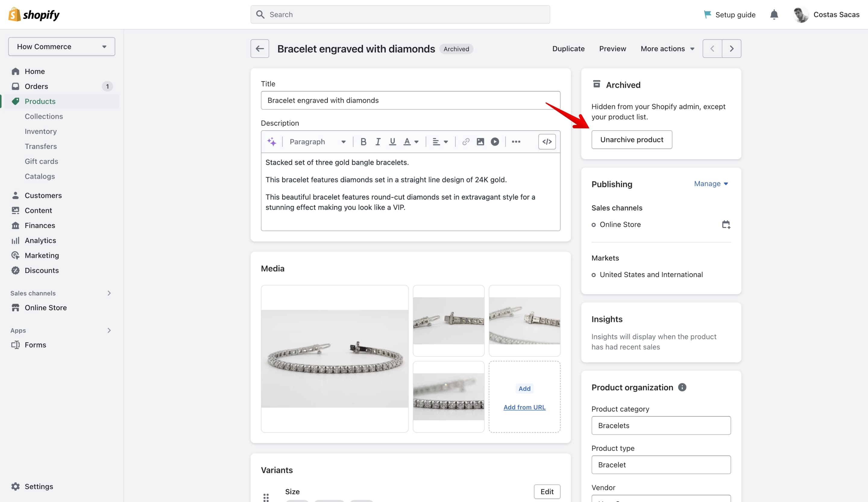Click the Shopify logo
Image resolution: width=868 pixels, height=502 pixels.
pos(34,14)
